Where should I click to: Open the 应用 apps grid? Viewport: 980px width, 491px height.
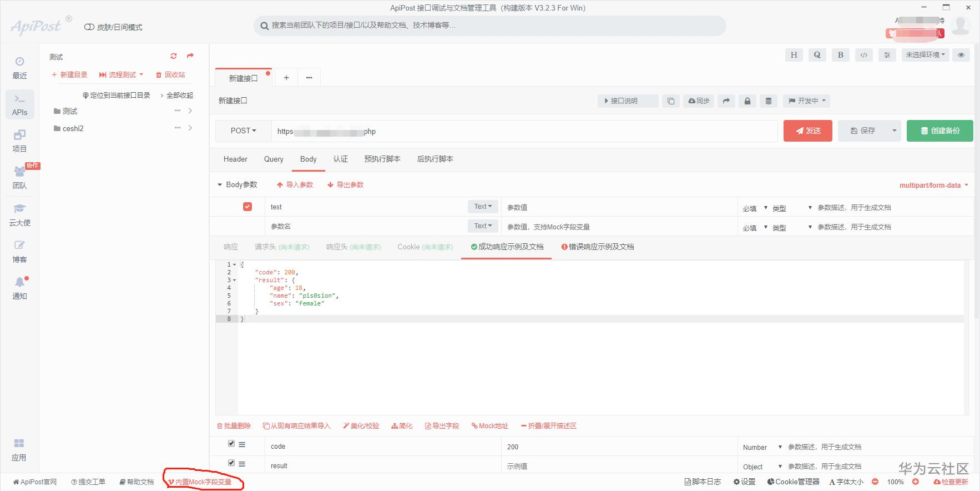coord(19,449)
